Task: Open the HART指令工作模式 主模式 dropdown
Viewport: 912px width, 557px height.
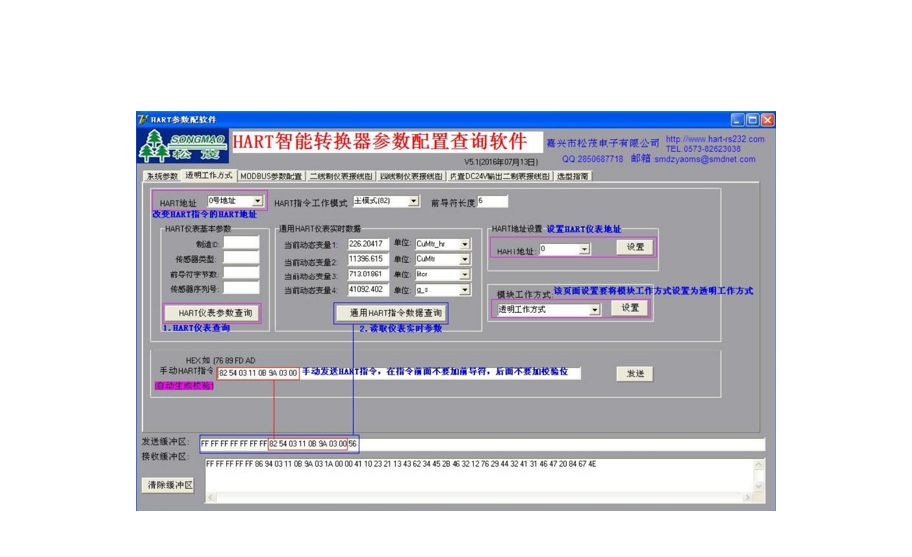Action: [413, 201]
